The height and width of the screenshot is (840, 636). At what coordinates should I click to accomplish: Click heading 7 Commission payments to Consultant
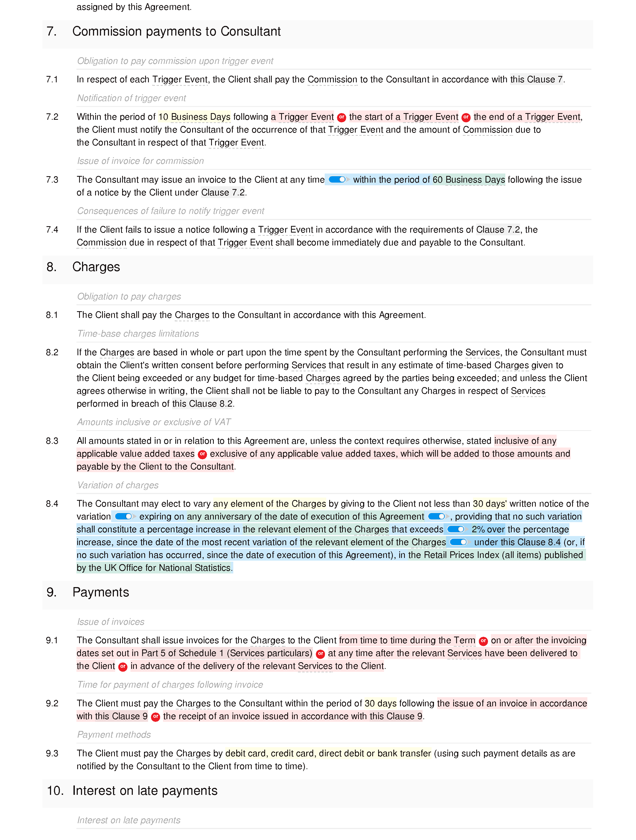coord(176,31)
